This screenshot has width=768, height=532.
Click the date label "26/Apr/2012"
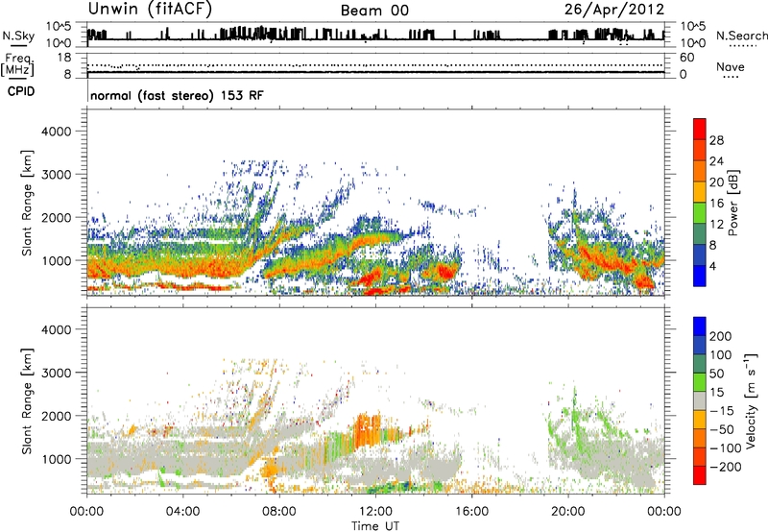(x=614, y=9)
